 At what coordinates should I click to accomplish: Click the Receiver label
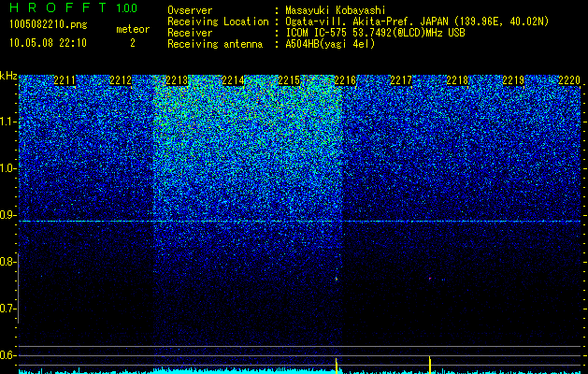[x=190, y=33]
